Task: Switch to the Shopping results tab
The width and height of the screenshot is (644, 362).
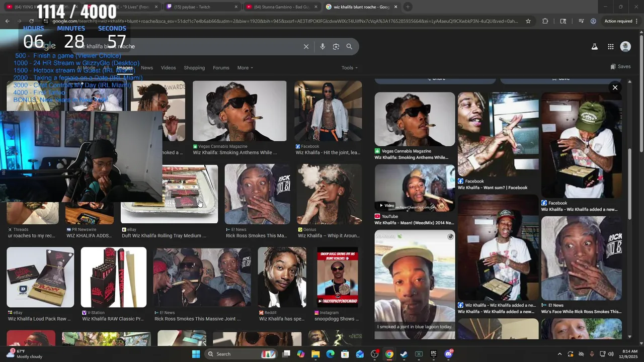Action: (x=194, y=68)
